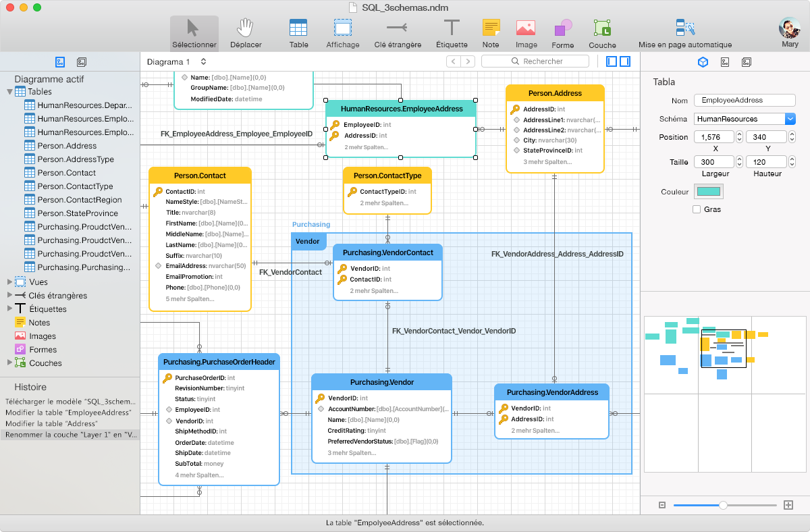Expand the Vues section
Viewport: 810px width, 532px height.
point(8,282)
